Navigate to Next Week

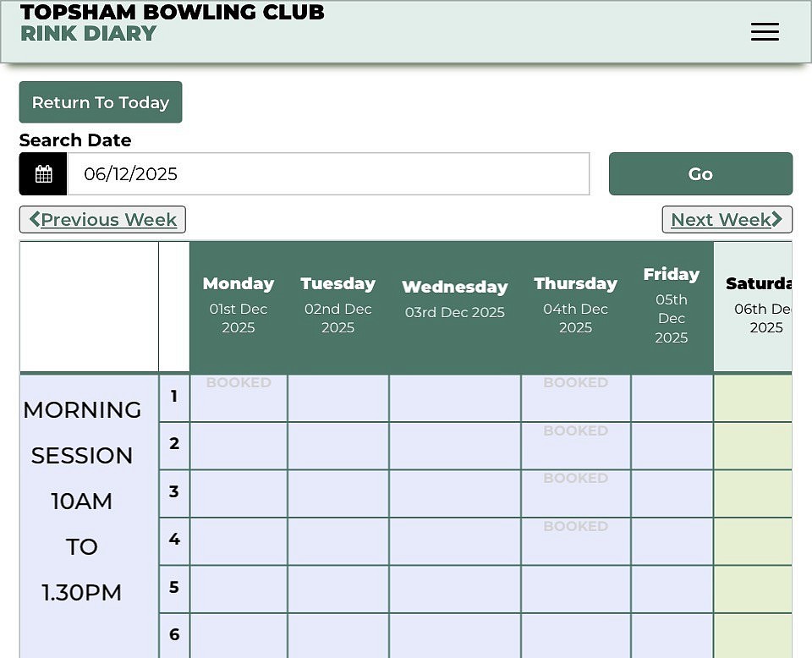point(727,220)
